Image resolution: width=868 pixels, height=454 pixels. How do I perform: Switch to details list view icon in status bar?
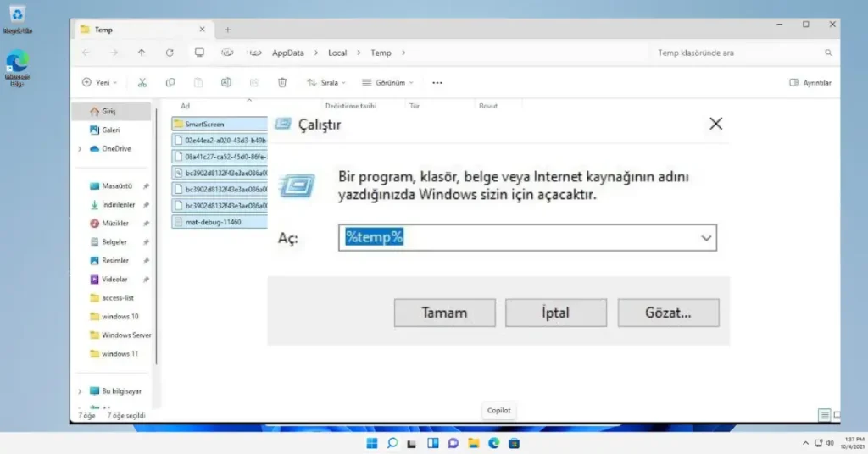(824, 415)
